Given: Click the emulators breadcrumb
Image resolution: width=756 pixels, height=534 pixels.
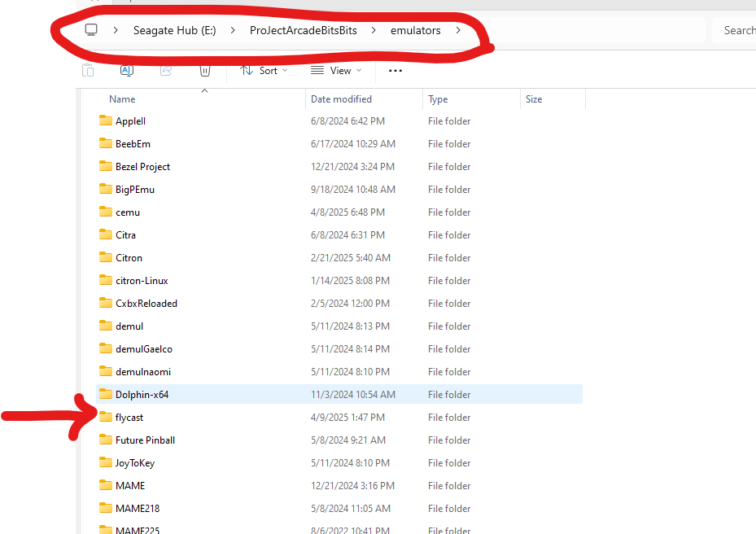Looking at the screenshot, I should (416, 30).
